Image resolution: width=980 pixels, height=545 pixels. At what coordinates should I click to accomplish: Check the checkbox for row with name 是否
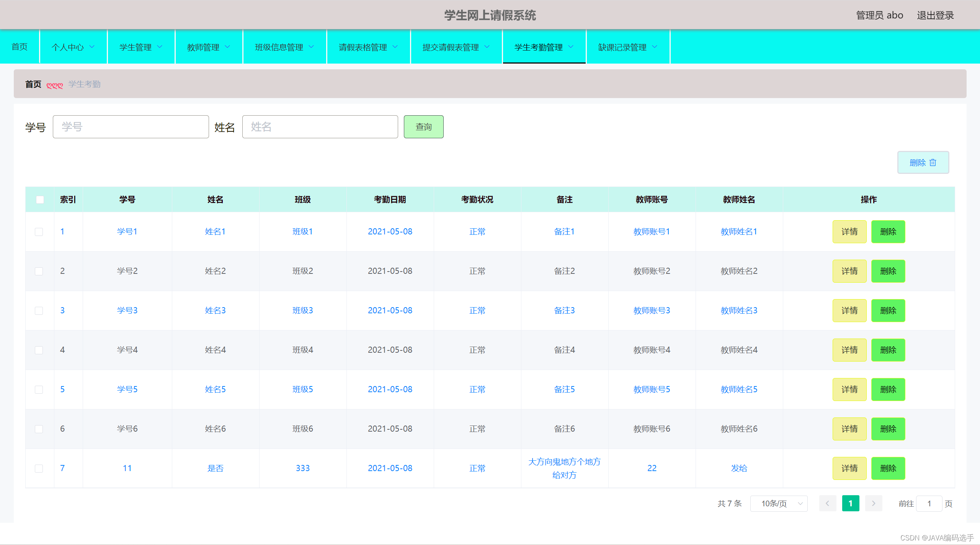click(39, 468)
